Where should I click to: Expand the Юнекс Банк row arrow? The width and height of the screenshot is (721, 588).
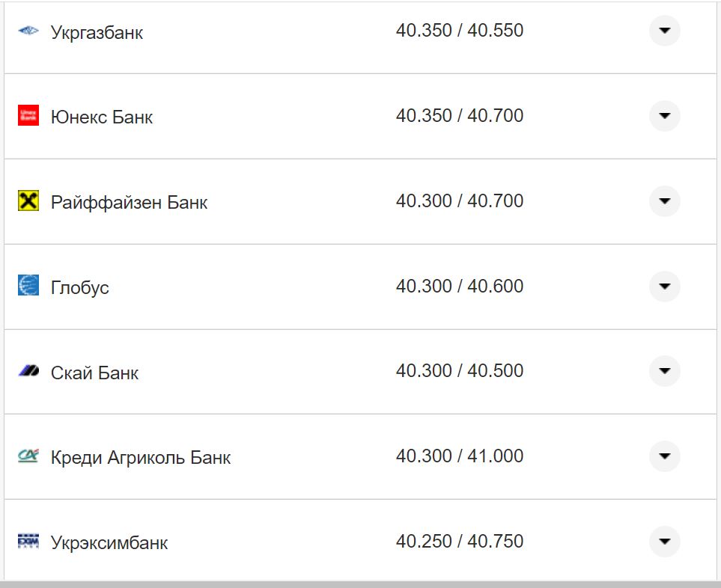664,116
